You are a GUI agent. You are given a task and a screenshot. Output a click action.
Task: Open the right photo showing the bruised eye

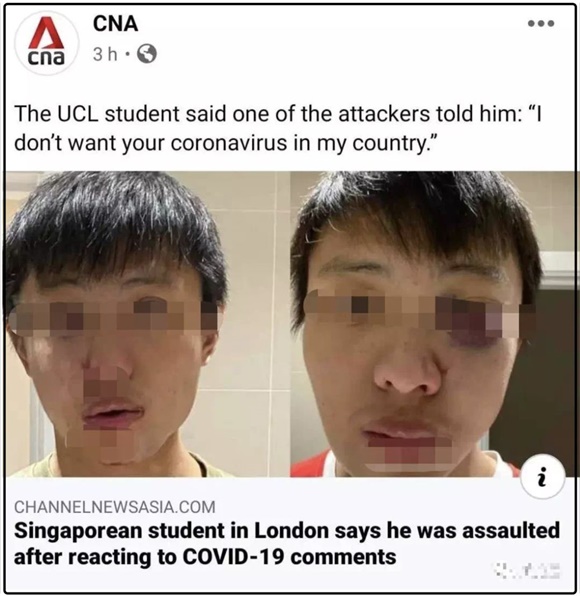click(x=433, y=324)
